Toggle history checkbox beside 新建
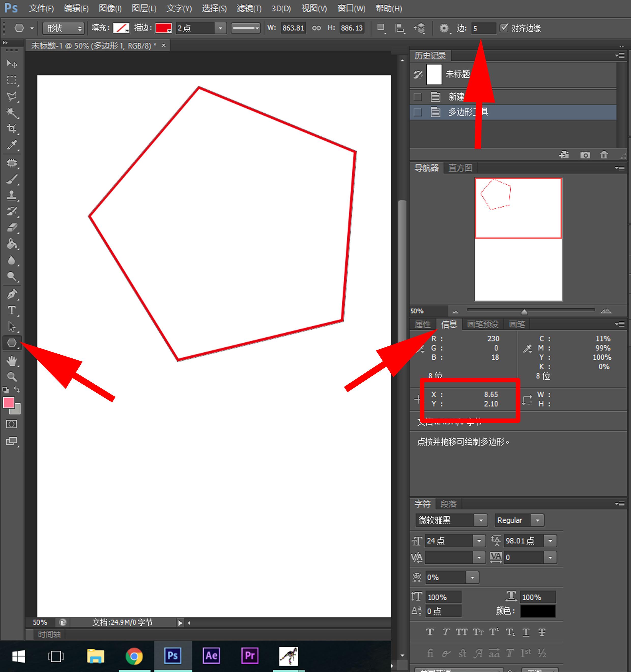Image resolution: width=631 pixels, height=672 pixels. (x=418, y=97)
